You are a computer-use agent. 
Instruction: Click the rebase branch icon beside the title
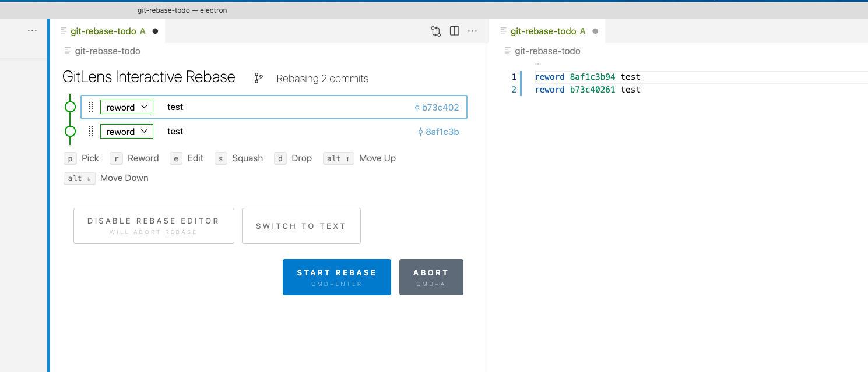tap(258, 77)
